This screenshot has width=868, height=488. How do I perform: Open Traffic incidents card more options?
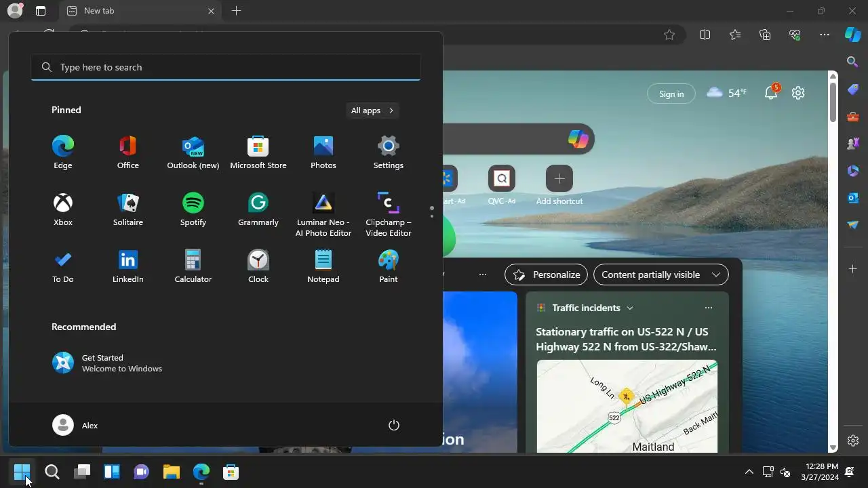pyautogui.click(x=709, y=308)
